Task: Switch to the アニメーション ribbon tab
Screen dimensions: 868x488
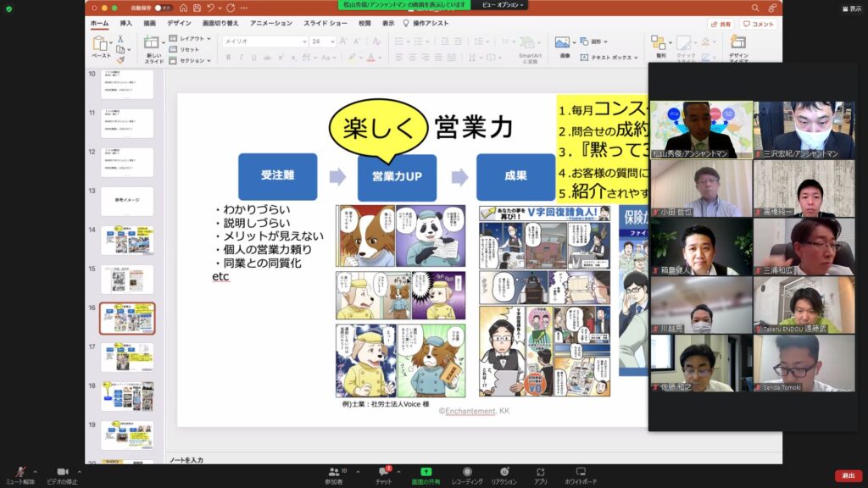Action: 271,23
